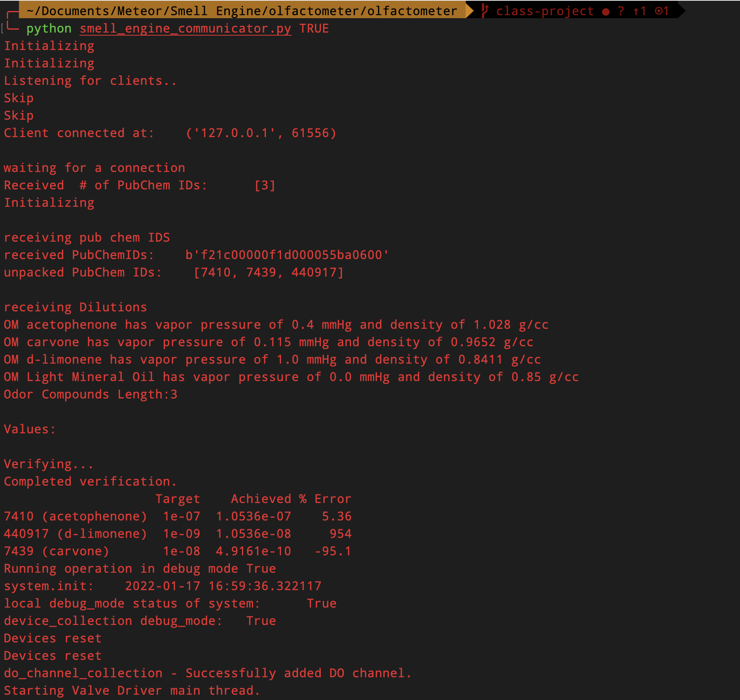Click the black git segment arrow tip

[682, 11]
